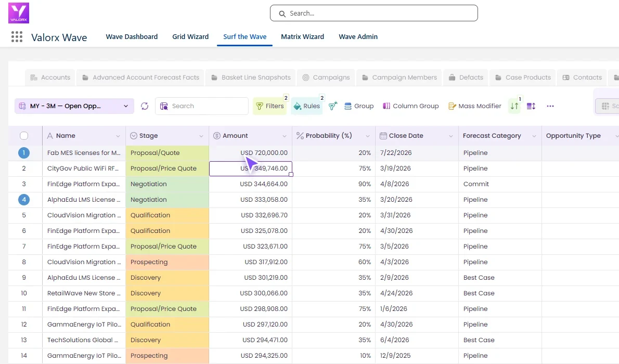The image size is (619, 364).
Task: Click the Close Date calendar icon
Action: point(383,135)
